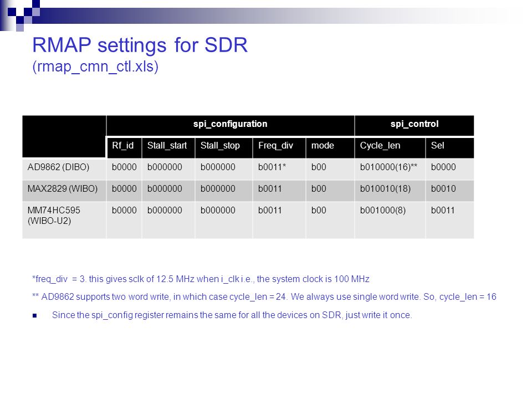Viewport: 532px width, 399px height.
Task: Click the 'b0010' Sel cell
Action: pyautogui.click(x=443, y=188)
